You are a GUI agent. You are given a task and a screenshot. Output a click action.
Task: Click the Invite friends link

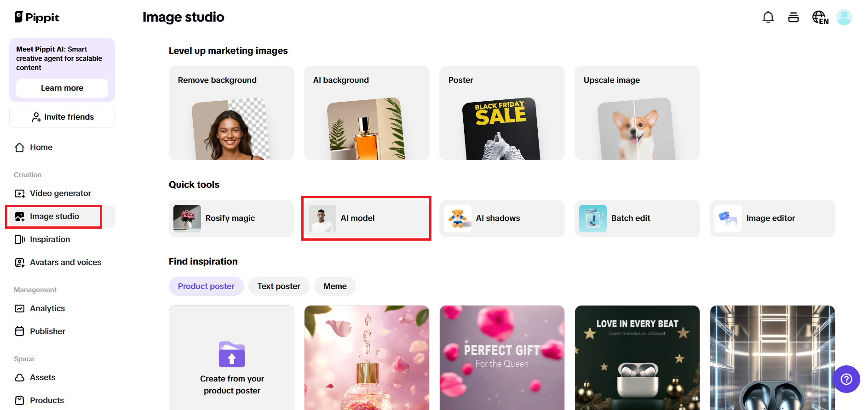62,117
